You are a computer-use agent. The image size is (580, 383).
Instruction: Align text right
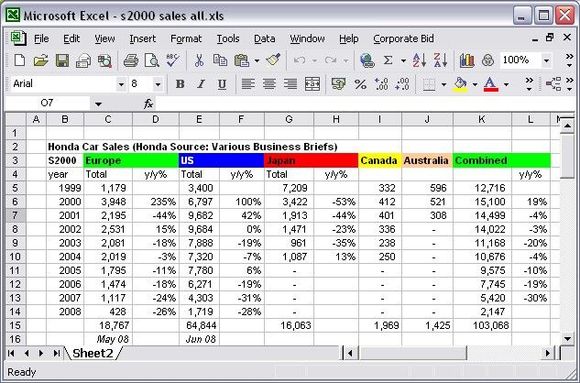(290, 84)
